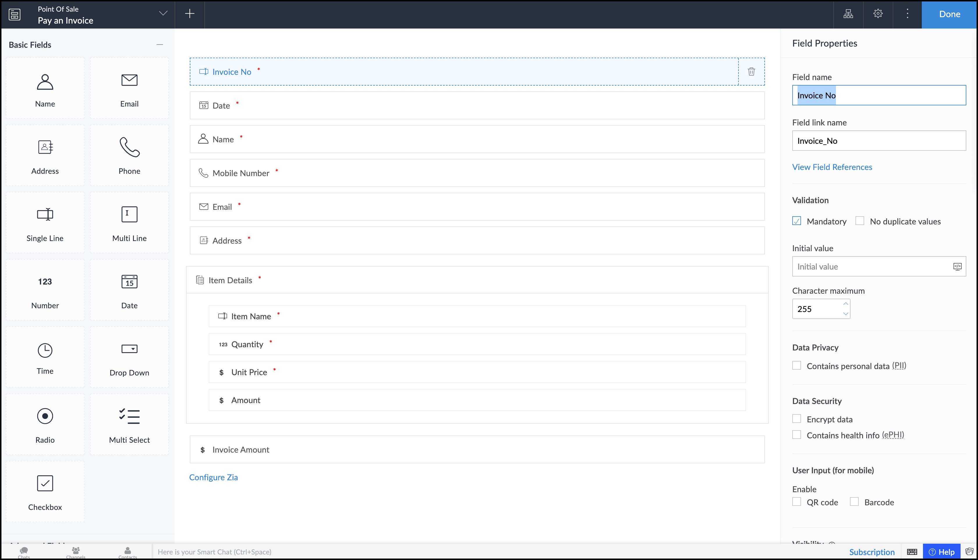Click the plus icon to add new form
978x560 pixels.
pos(189,14)
